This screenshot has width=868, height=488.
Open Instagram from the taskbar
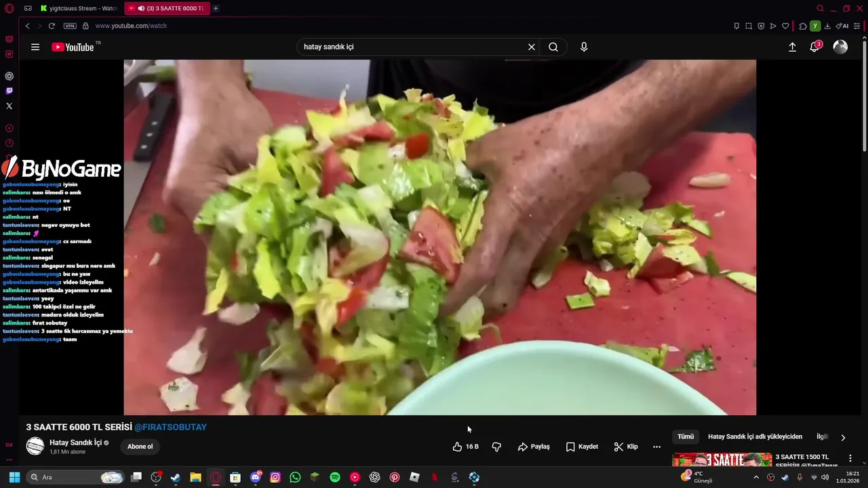coord(275,477)
